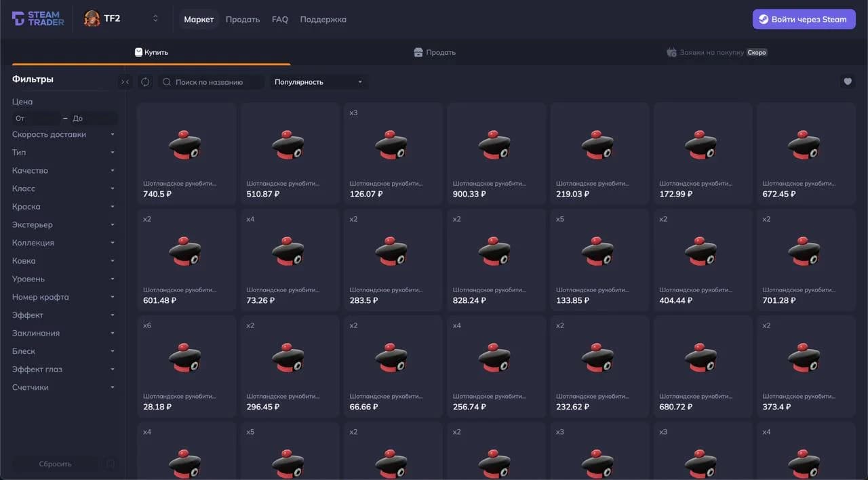Screen dimensions: 868x480
Task: Open the FAQ page
Action: click(280, 19)
